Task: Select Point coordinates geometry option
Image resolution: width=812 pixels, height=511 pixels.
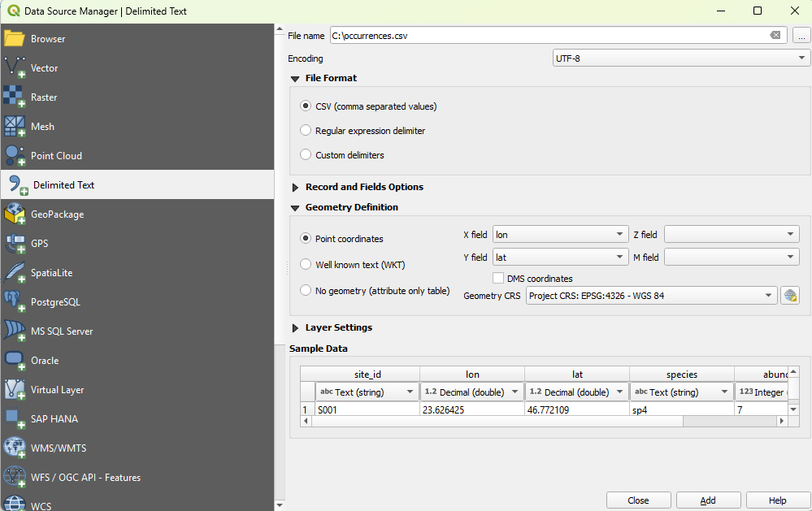Action: pos(306,238)
